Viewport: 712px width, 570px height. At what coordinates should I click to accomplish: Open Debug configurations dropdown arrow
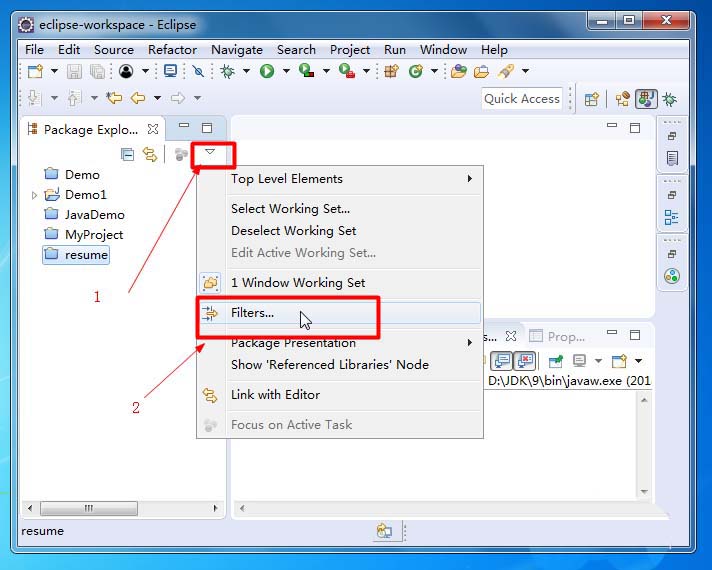pyautogui.click(x=246, y=71)
